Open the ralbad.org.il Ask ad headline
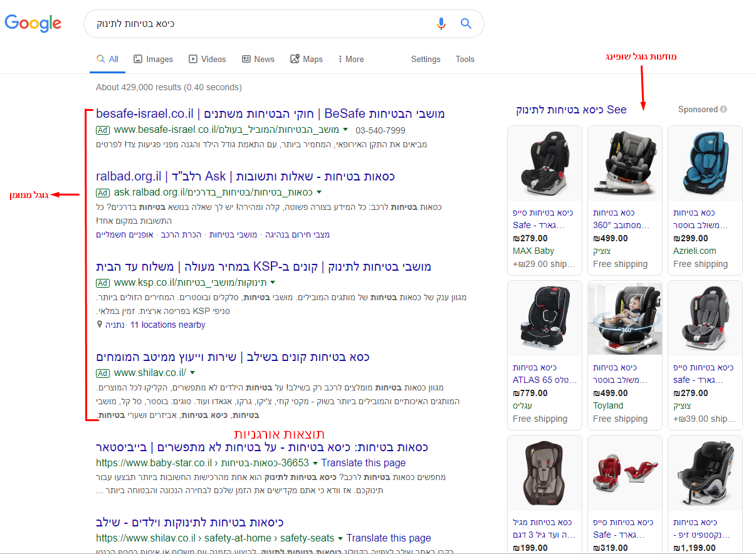Viewport: 756px width, 554px height. pyautogui.click(x=245, y=175)
